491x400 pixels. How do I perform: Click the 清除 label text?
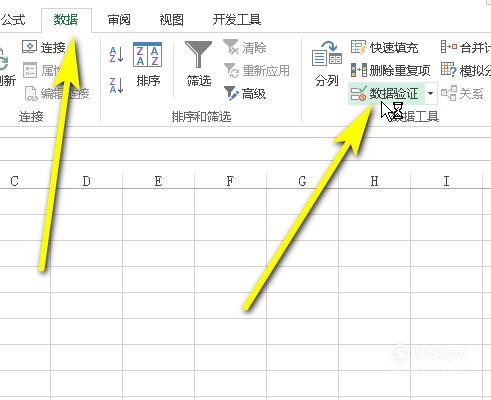[x=254, y=48]
